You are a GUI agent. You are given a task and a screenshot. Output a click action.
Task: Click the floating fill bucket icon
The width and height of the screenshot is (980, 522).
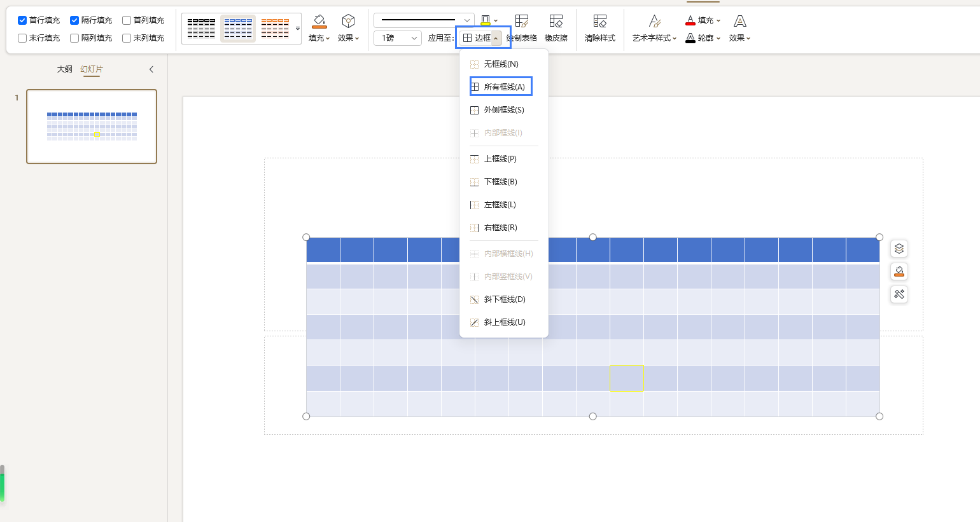899,271
